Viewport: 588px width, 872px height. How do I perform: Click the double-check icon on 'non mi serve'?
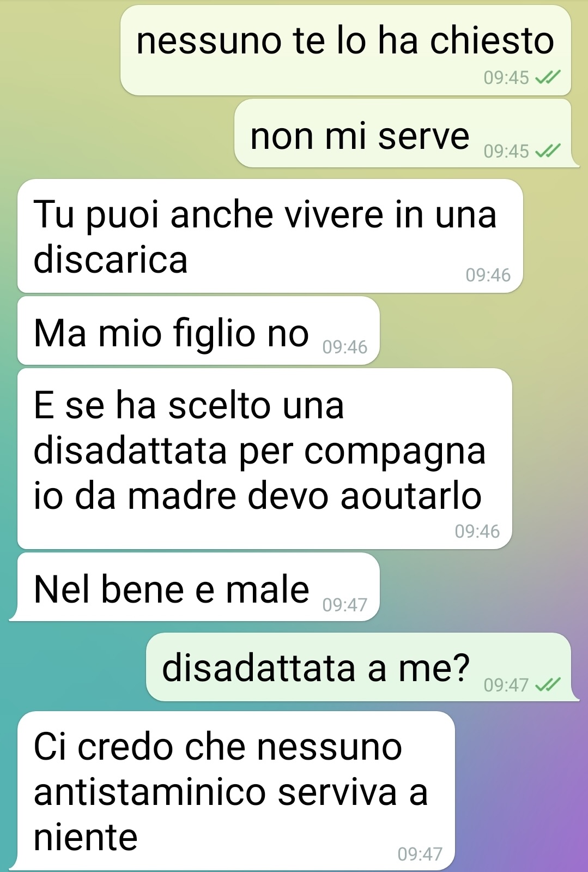coord(548,151)
